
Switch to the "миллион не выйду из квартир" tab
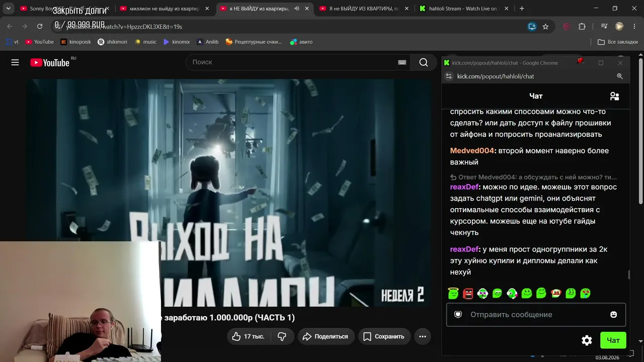tap(165, 9)
